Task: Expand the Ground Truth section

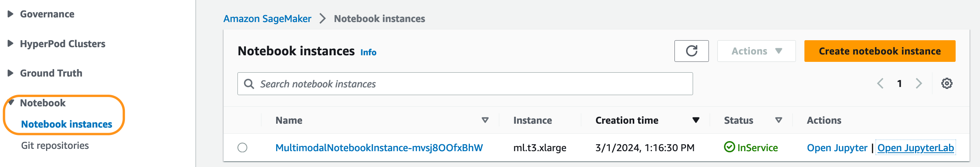Action: (10, 73)
